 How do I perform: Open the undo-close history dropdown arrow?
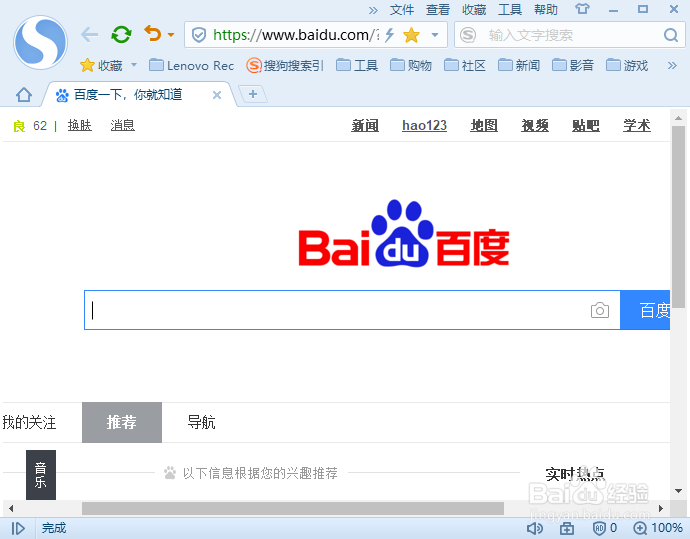click(x=171, y=35)
